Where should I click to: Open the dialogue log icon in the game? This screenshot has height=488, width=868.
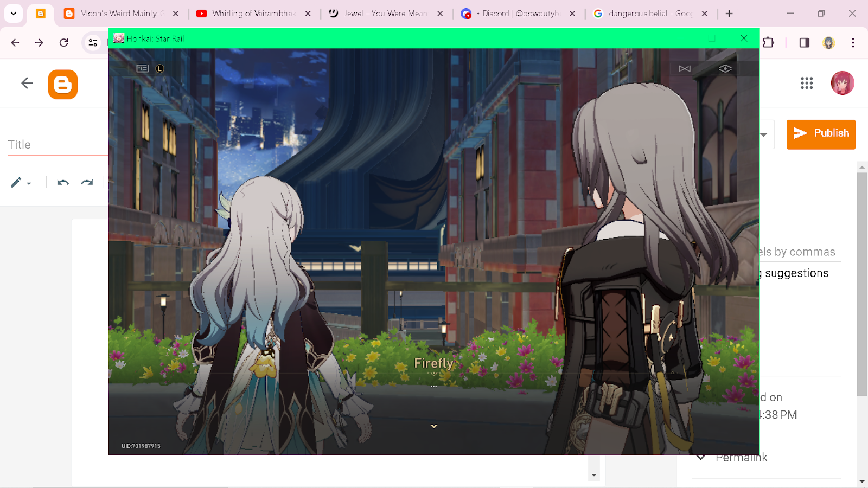pos(143,68)
